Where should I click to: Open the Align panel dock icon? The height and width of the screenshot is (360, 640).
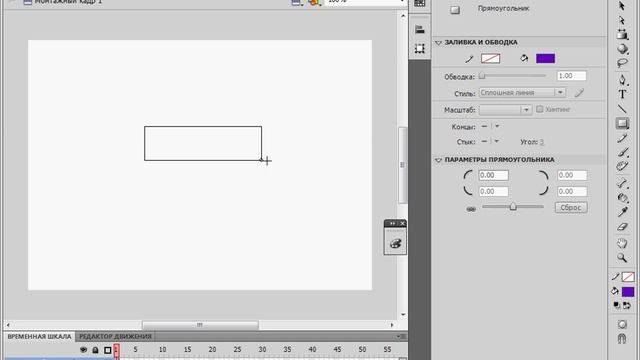[x=420, y=29]
